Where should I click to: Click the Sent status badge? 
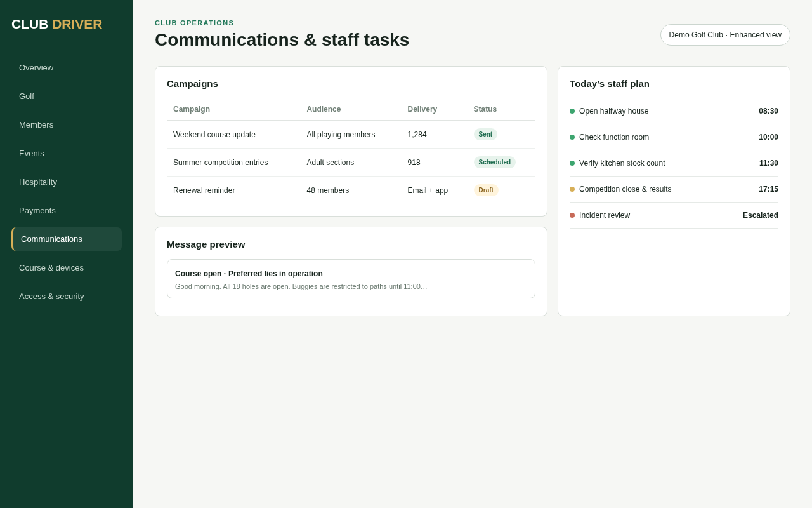[485, 135]
